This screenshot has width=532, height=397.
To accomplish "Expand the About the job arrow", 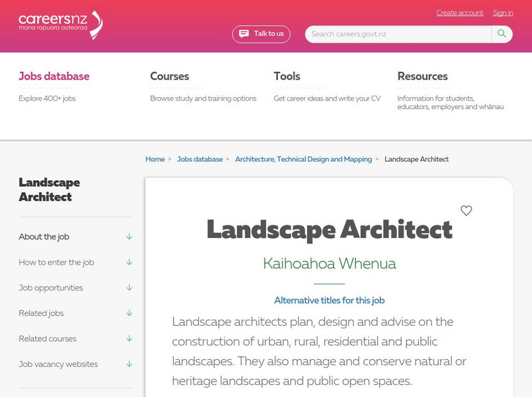I will click(x=129, y=237).
